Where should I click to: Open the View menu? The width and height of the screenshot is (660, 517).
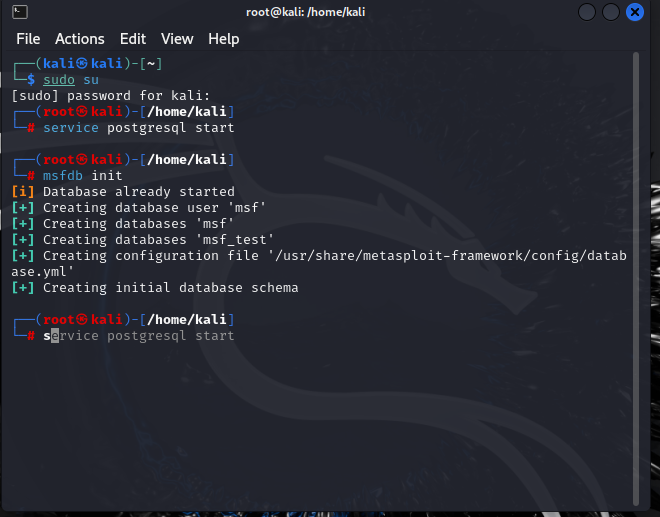click(x=177, y=39)
